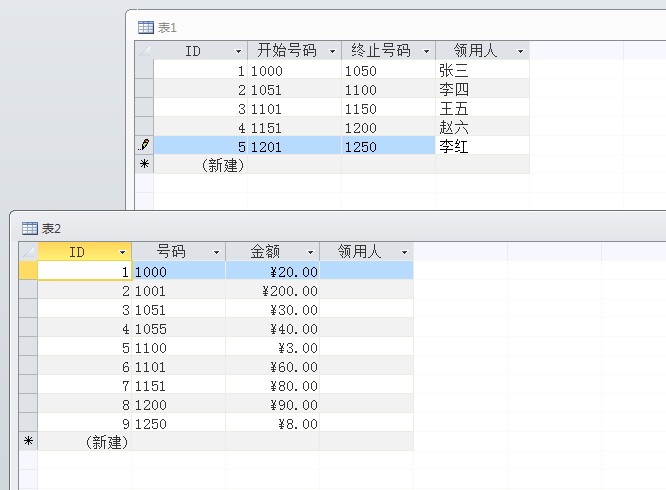This screenshot has height=490, width=666.
Task: Click the 表2 table icon in title bar
Action: (30, 228)
